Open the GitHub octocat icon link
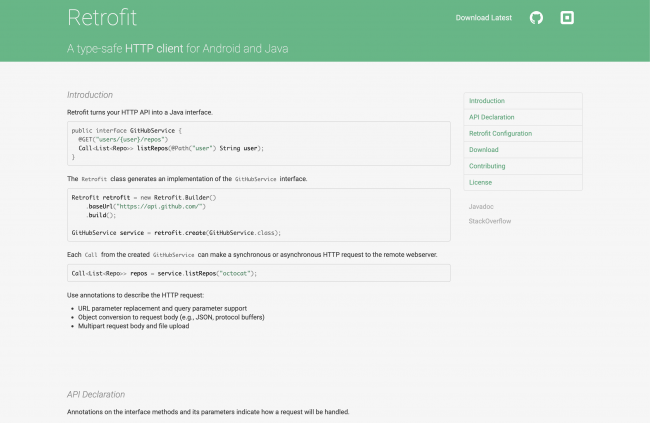Screen dimensions: 650x423 [x=536, y=18]
